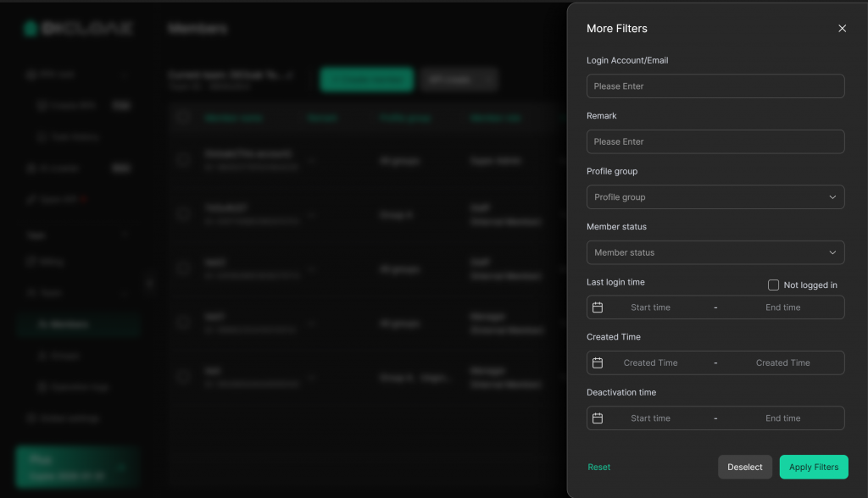This screenshot has height=498, width=868.
Task: Click the Apply Filters button
Action: 813,468
